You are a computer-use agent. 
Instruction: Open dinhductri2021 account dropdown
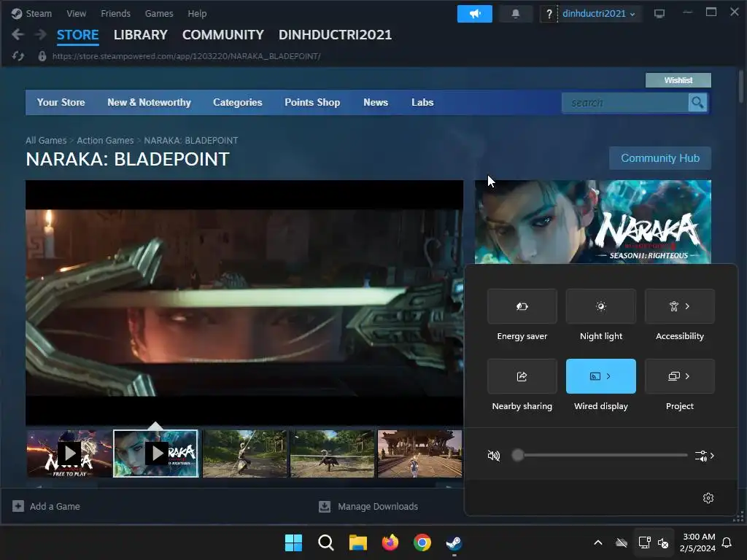pyautogui.click(x=599, y=14)
